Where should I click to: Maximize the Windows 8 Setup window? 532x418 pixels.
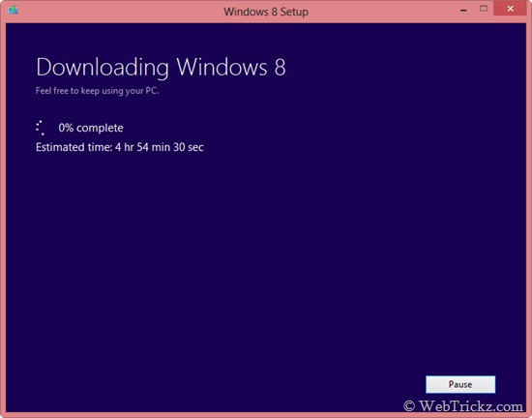484,9
